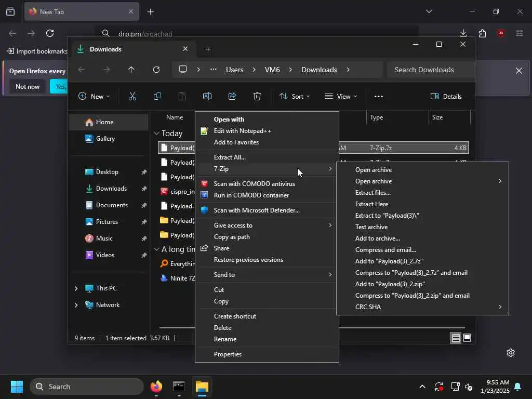This screenshot has width=532, height=399.
Task: Sort by the Type column header
Action: tap(397, 117)
